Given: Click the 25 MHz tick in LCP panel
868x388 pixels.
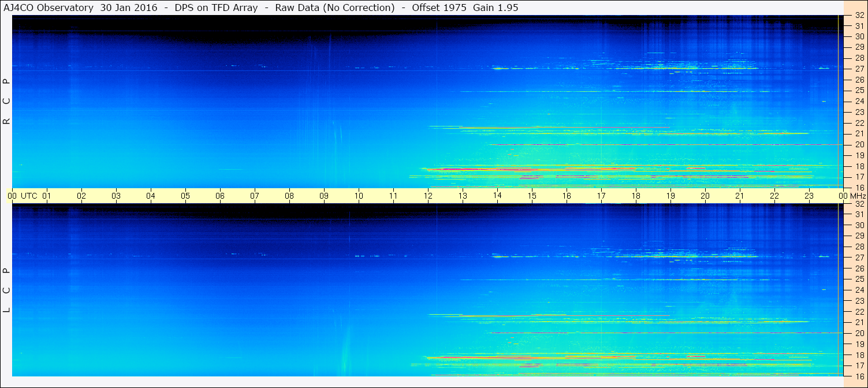Looking at the screenshot, I should (x=859, y=279).
